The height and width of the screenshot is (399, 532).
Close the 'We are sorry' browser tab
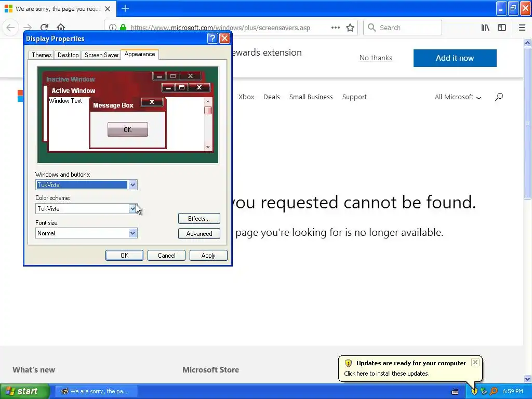(x=108, y=9)
